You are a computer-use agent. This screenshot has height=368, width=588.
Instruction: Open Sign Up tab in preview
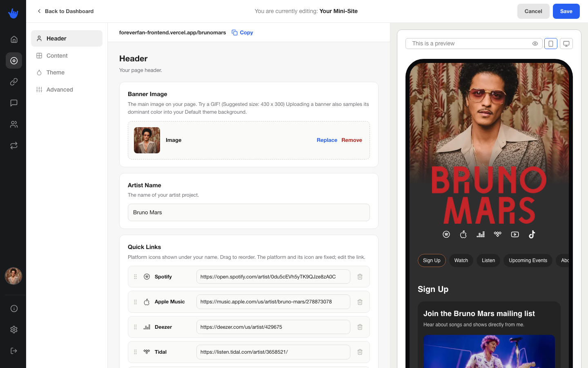click(x=432, y=260)
